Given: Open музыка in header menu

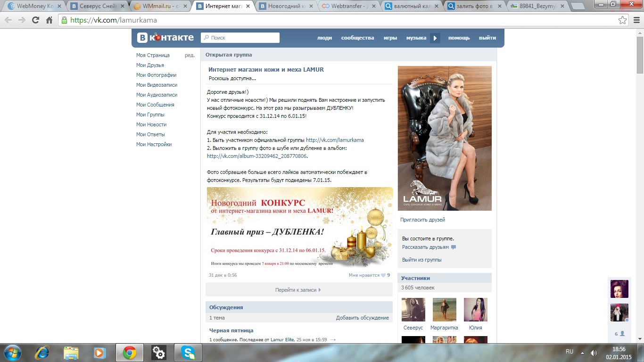Looking at the screenshot, I should [416, 38].
